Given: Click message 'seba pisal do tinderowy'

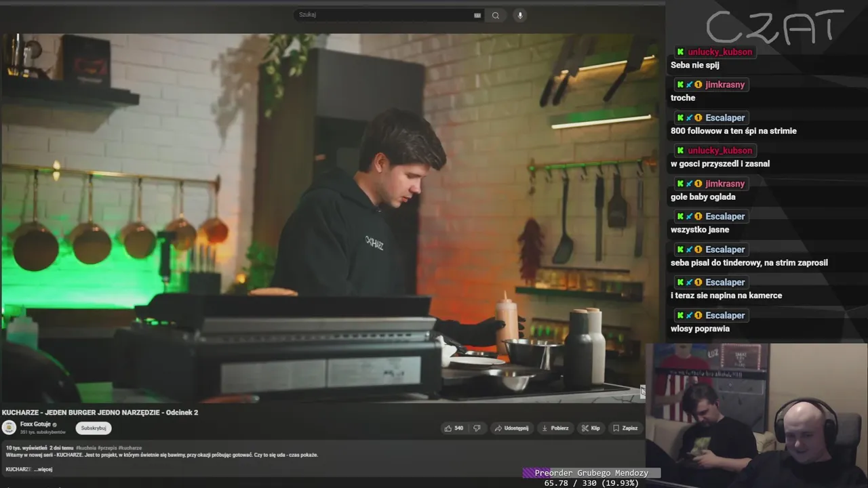Looking at the screenshot, I should coord(749,263).
